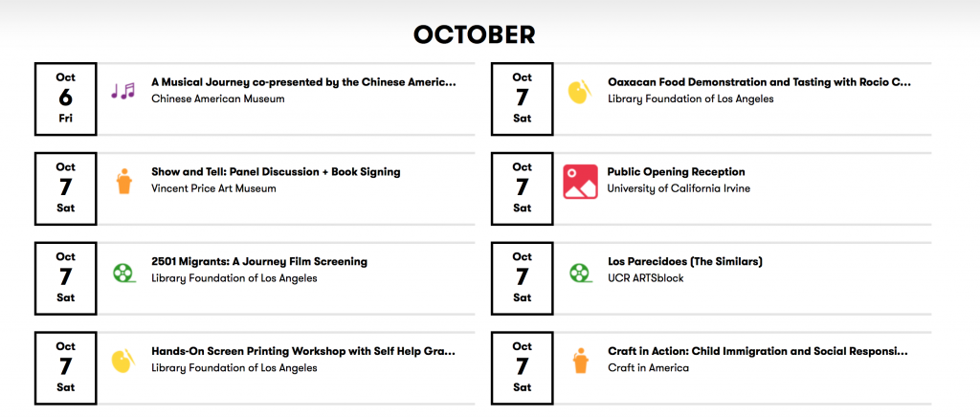The image size is (980, 417).
Task: Open A Musical Journey event link
Action: coord(303,82)
